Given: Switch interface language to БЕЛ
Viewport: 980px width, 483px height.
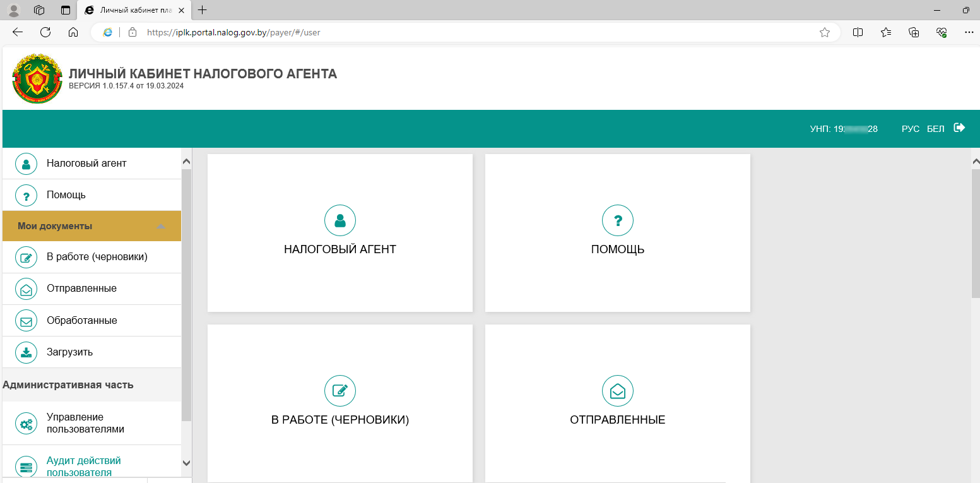Looking at the screenshot, I should [x=935, y=129].
